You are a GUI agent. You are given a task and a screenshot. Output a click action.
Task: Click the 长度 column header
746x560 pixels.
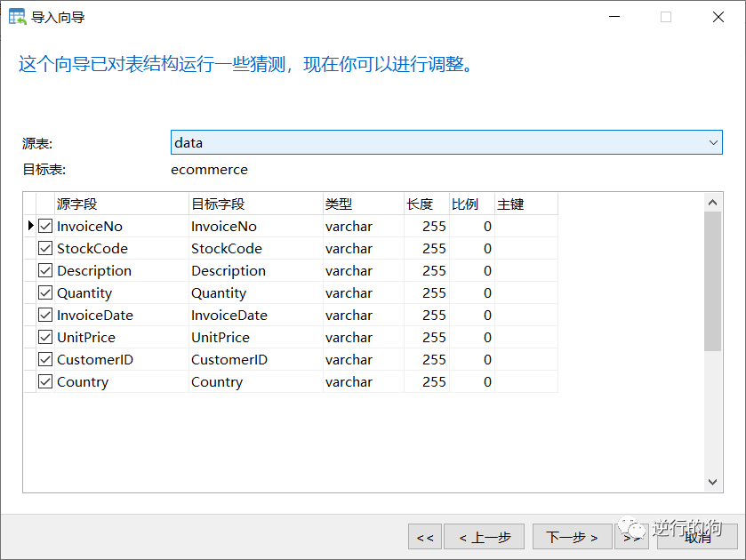427,204
